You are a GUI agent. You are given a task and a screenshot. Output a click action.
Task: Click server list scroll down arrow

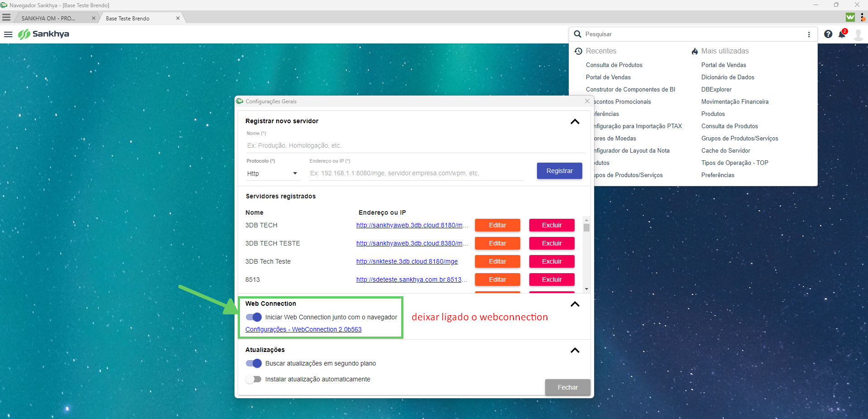click(586, 289)
